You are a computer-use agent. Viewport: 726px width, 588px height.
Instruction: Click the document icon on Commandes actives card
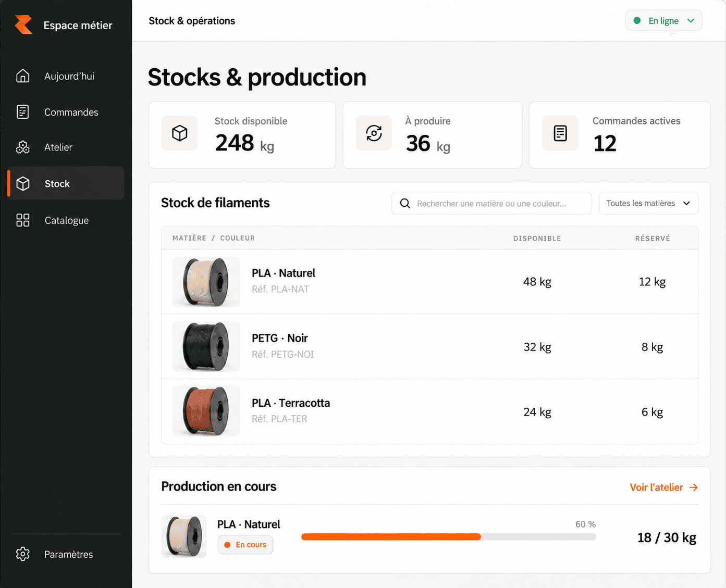point(560,133)
